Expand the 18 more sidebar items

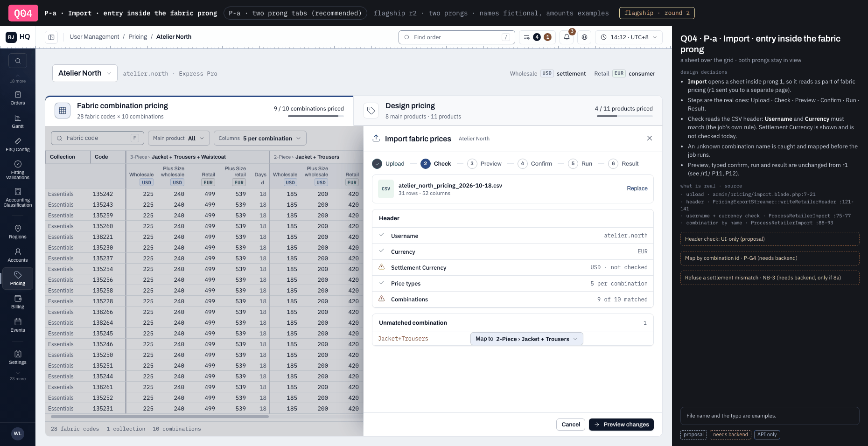(18, 78)
